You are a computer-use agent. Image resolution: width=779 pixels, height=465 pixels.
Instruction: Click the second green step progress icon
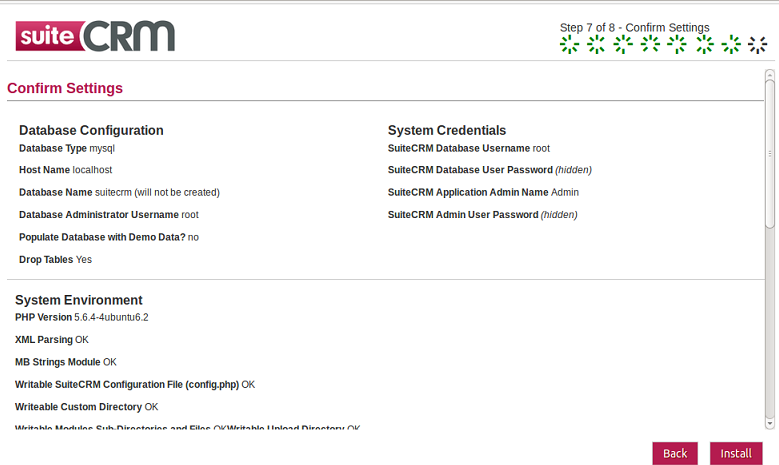(596, 44)
